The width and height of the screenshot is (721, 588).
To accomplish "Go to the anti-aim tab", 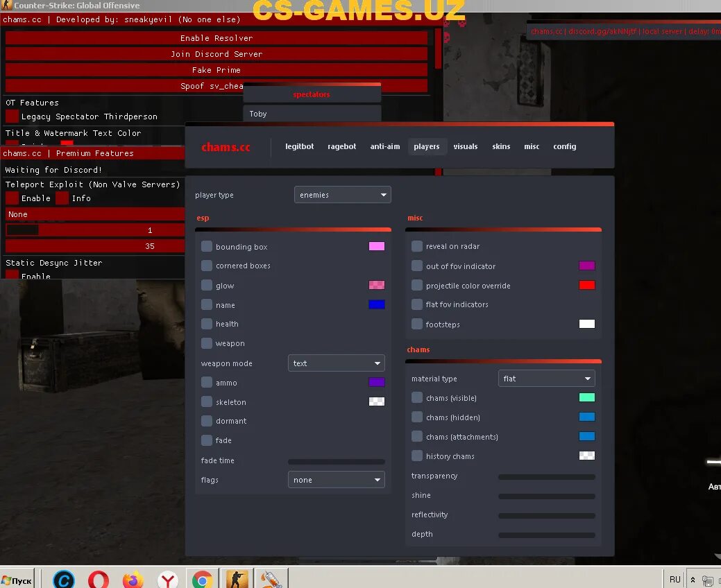I will coord(385,146).
